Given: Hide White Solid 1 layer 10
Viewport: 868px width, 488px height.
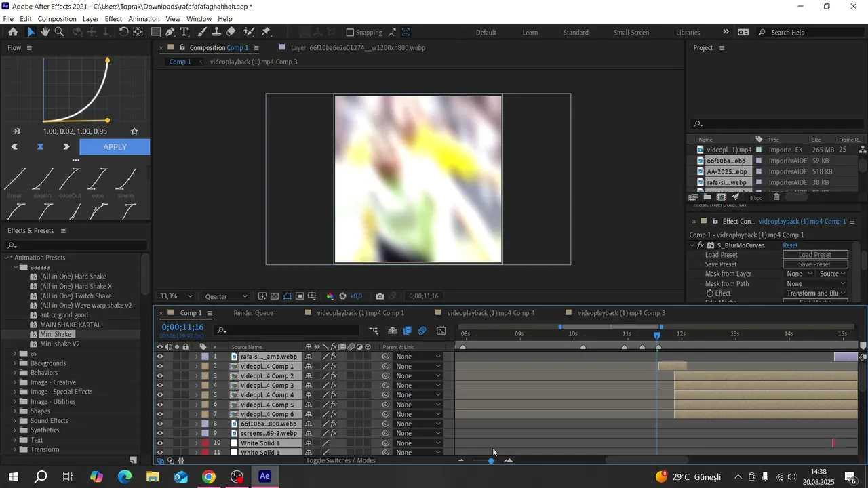Looking at the screenshot, I should 160,443.
